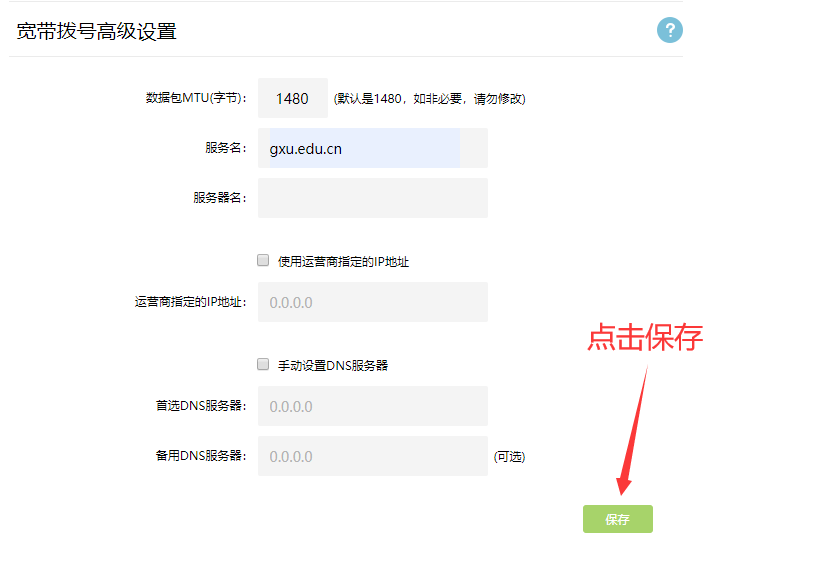The width and height of the screenshot is (820, 572).
Task: Toggle the 手动设置DNS服务器 checkbox
Action: tap(264, 364)
